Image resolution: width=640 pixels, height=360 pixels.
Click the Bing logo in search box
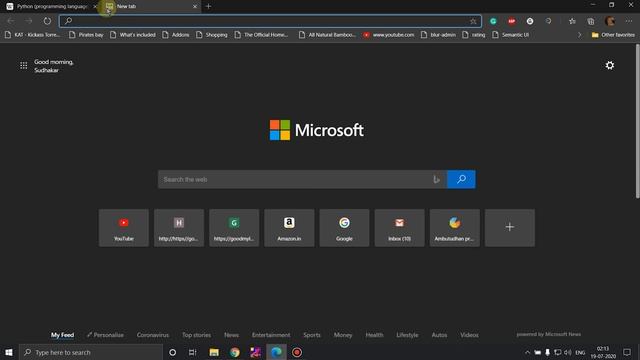point(436,179)
